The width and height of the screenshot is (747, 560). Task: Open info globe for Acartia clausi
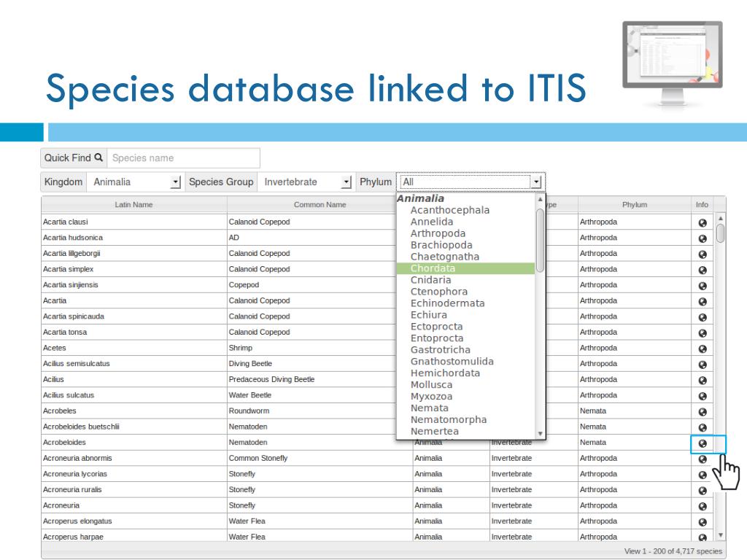point(703,222)
